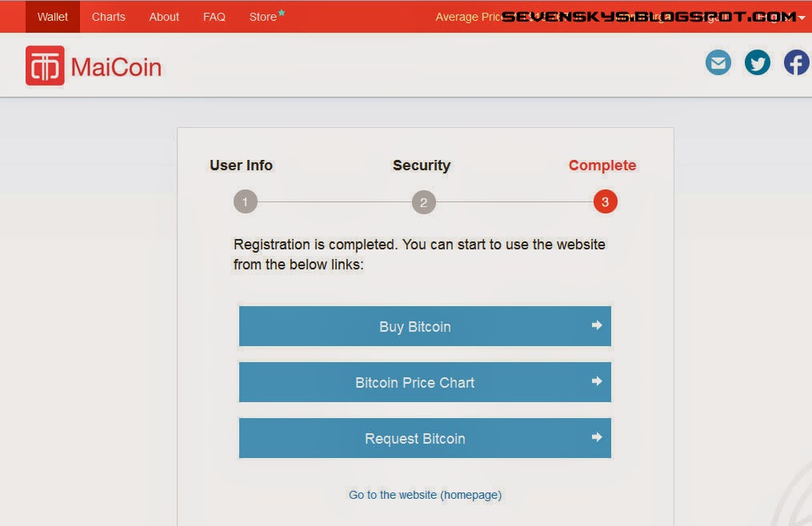Click the MaiCoin logo icon
Image resolution: width=812 pixels, height=526 pixels.
(x=45, y=66)
